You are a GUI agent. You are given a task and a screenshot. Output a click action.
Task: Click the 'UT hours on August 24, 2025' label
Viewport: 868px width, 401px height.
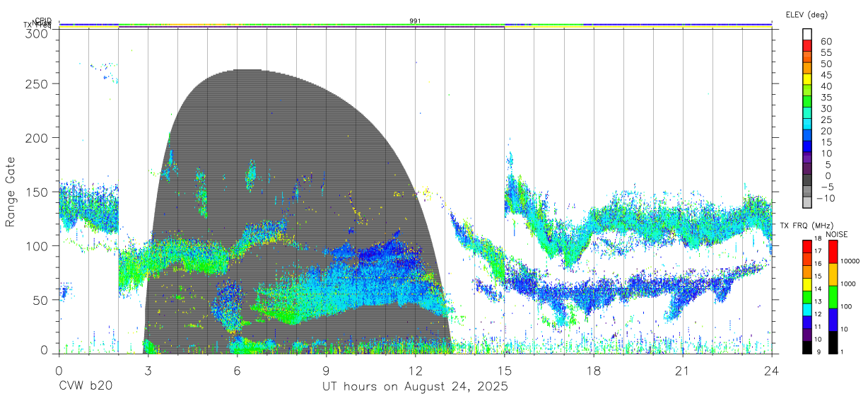pyautogui.click(x=415, y=387)
